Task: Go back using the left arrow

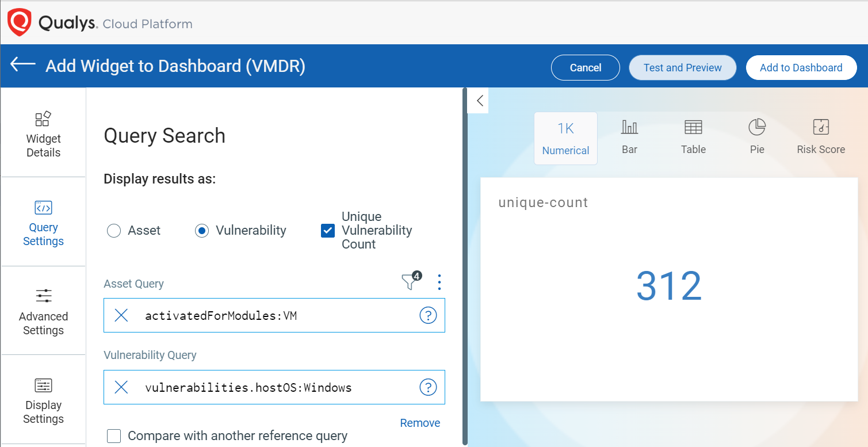Action: point(23,64)
